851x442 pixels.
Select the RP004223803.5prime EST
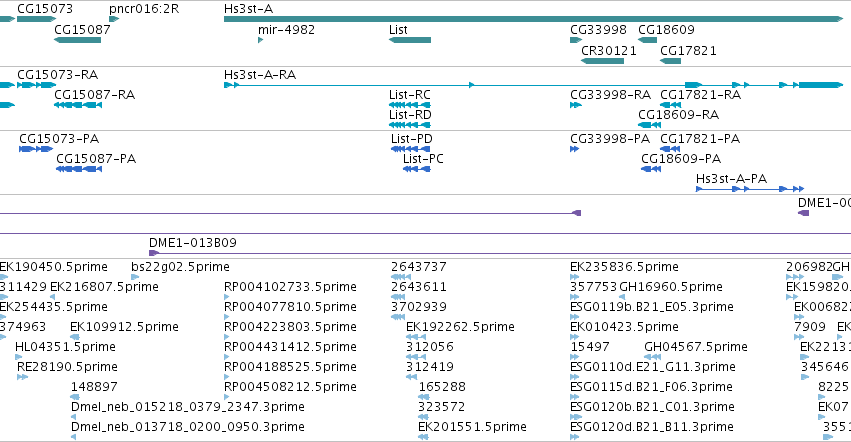click(x=227, y=337)
